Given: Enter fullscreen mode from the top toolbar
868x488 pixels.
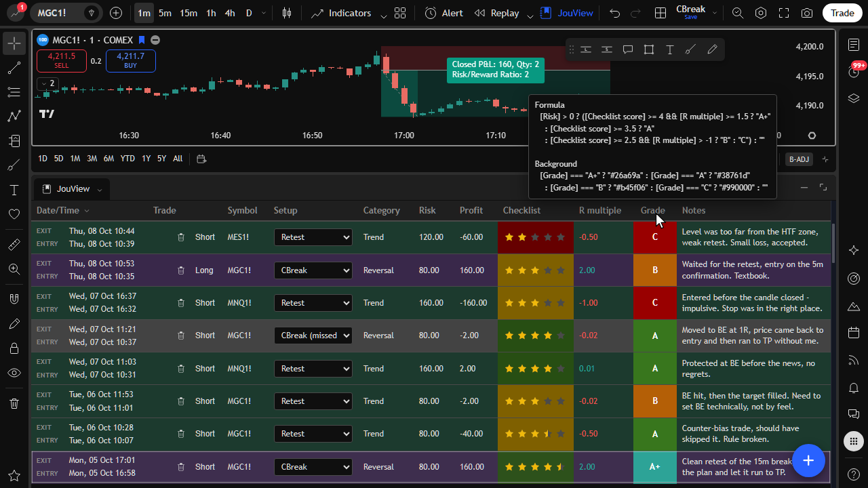Looking at the screenshot, I should 784,13.
